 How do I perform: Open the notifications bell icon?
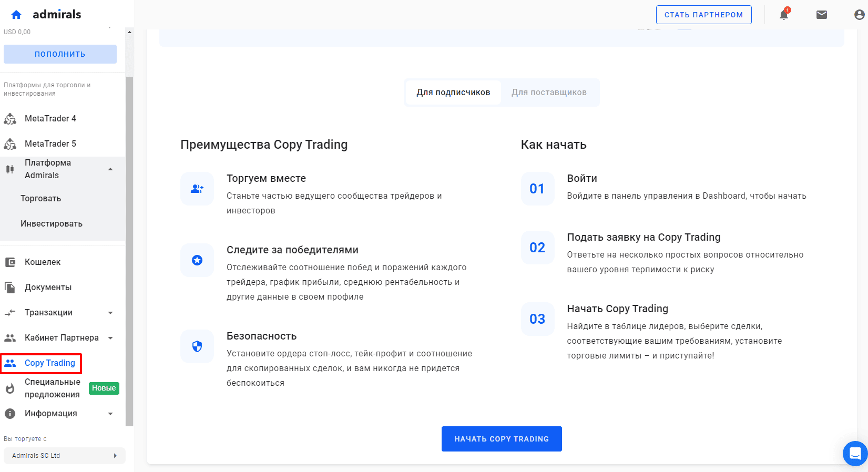pyautogui.click(x=784, y=14)
